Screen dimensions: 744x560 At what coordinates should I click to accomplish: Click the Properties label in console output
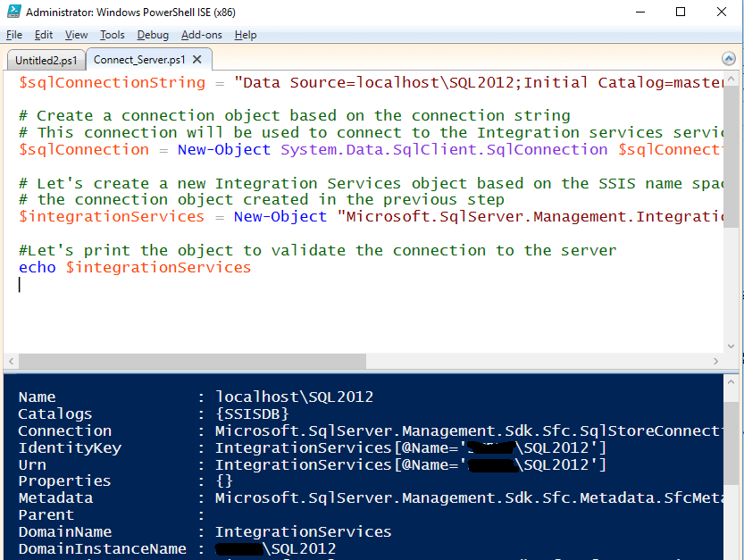pos(64,481)
